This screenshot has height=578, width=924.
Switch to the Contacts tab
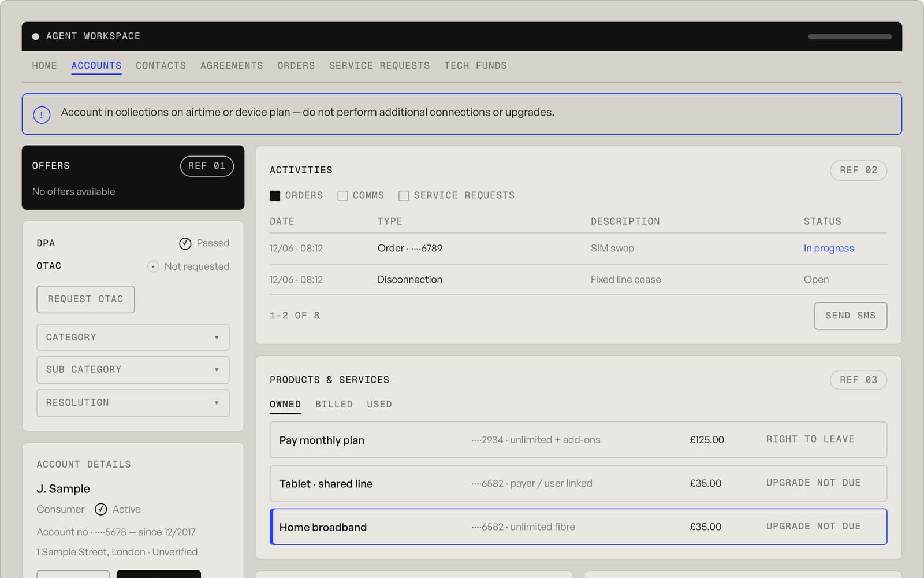tap(161, 66)
